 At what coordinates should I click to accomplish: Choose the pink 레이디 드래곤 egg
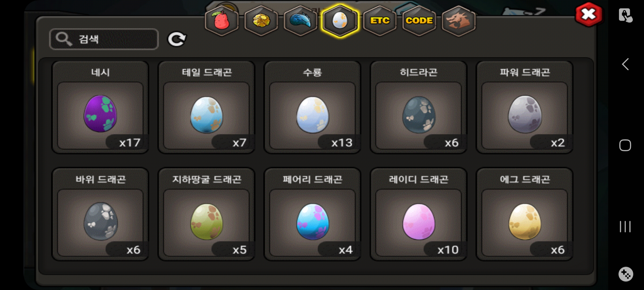click(x=419, y=214)
